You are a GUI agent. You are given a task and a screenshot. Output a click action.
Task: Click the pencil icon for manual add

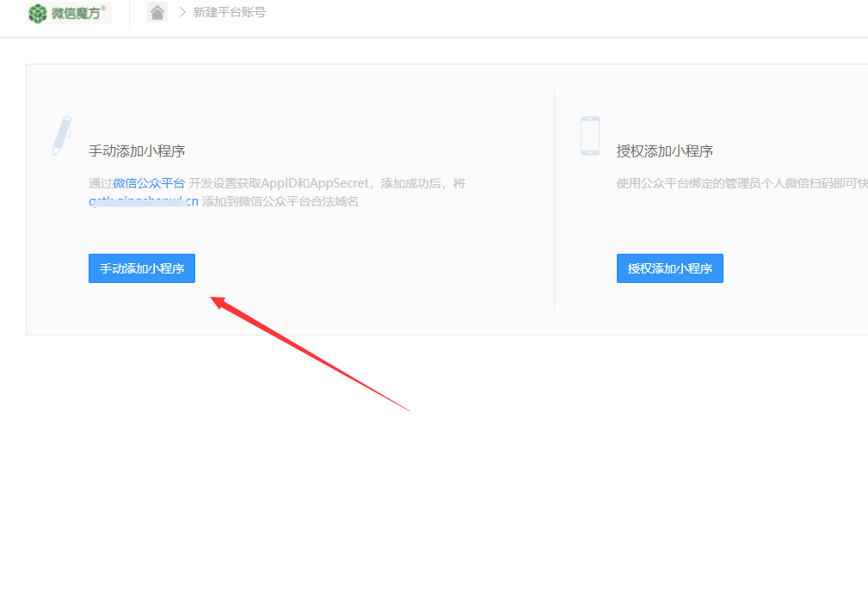point(62,136)
